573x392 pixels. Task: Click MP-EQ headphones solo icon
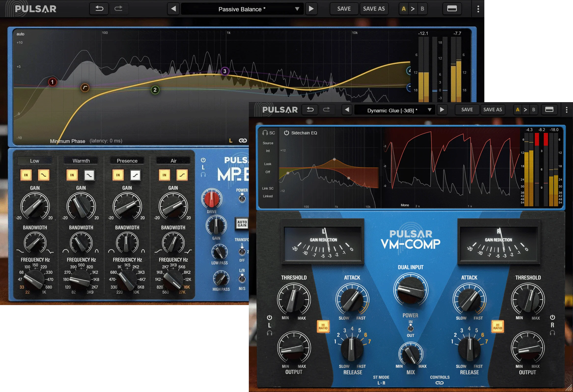pyautogui.click(x=203, y=175)
